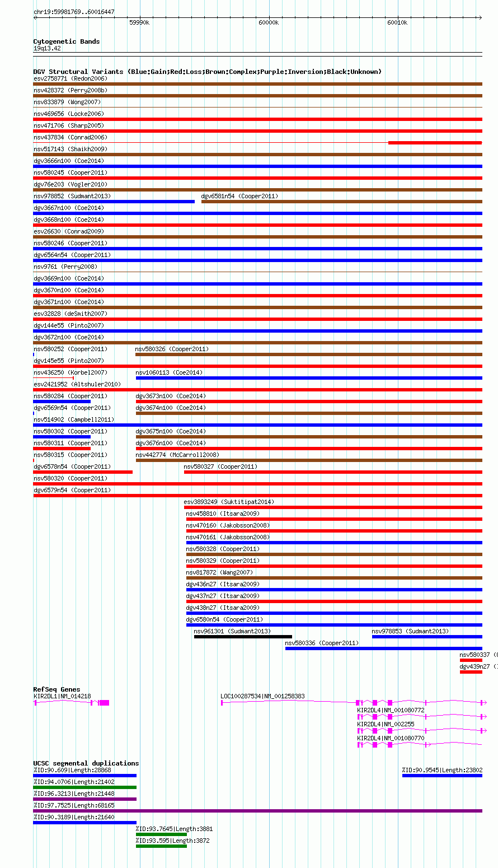The image size is (498, 868).
Task: Click the RefSeq Genes track title
Action: [x=57, y=689]
